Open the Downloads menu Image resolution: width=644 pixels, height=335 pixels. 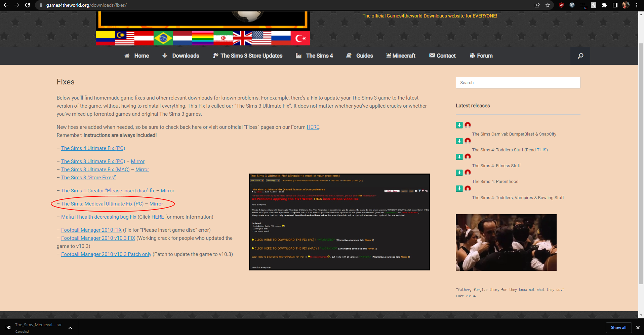[x=181, y=56]
